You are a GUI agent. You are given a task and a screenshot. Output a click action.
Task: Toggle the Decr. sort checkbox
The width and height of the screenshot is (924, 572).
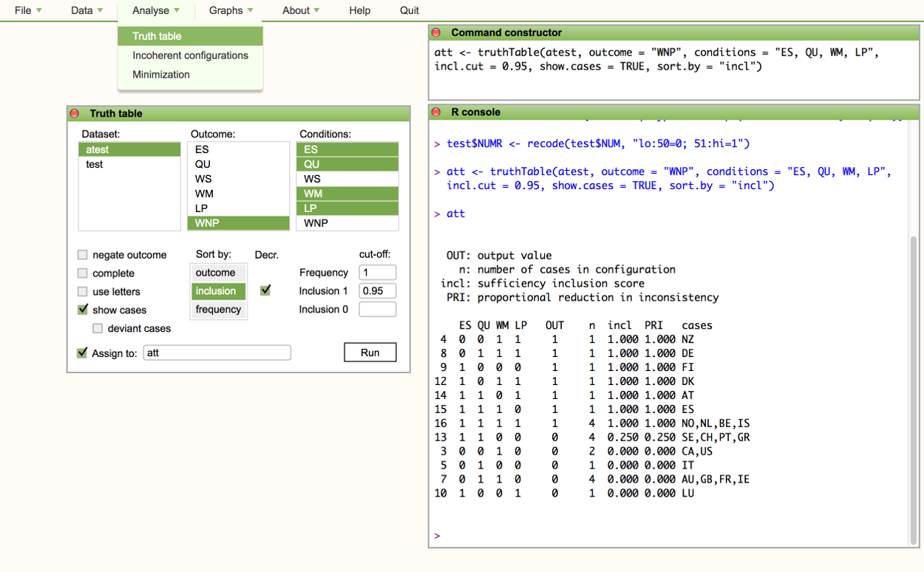[x=265, y=290]
